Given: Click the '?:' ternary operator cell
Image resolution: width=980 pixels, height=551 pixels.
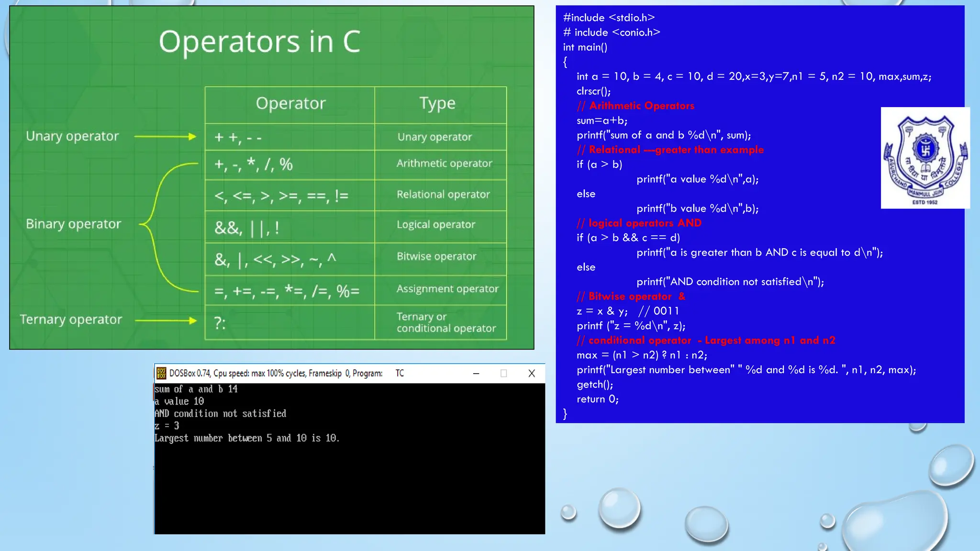Looking at the screenshot, I should [220, 323].
